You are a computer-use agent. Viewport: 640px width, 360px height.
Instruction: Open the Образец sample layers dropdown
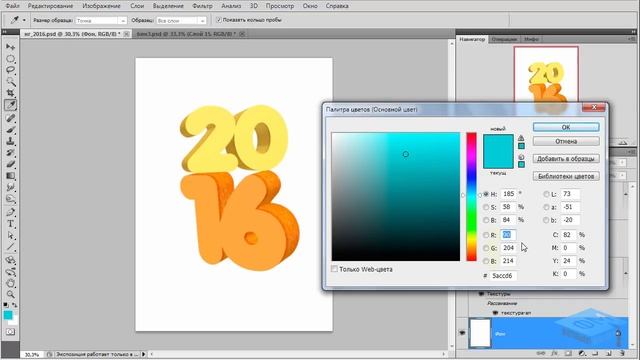(181, 20)
